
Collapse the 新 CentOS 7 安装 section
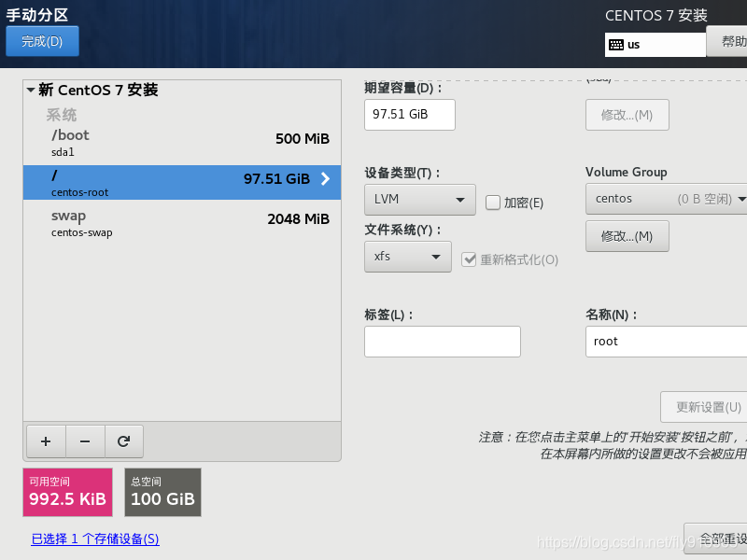pyautogui.click(x=31, y=90)
